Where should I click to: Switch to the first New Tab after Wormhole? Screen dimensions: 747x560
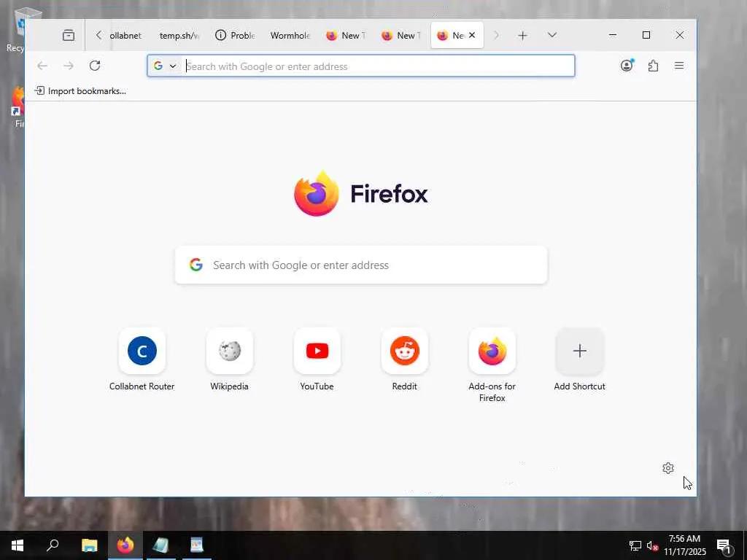[346, 35]
